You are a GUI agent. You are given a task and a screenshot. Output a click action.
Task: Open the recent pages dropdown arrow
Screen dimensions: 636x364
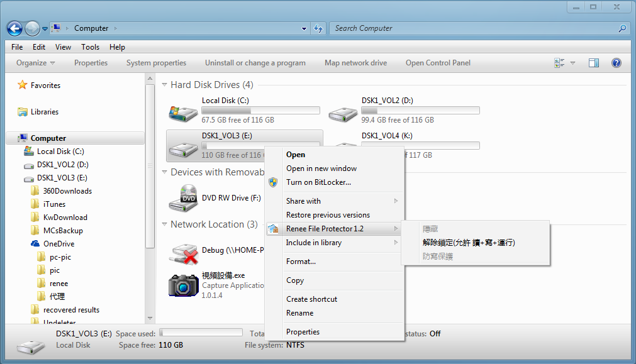[45, 29]
